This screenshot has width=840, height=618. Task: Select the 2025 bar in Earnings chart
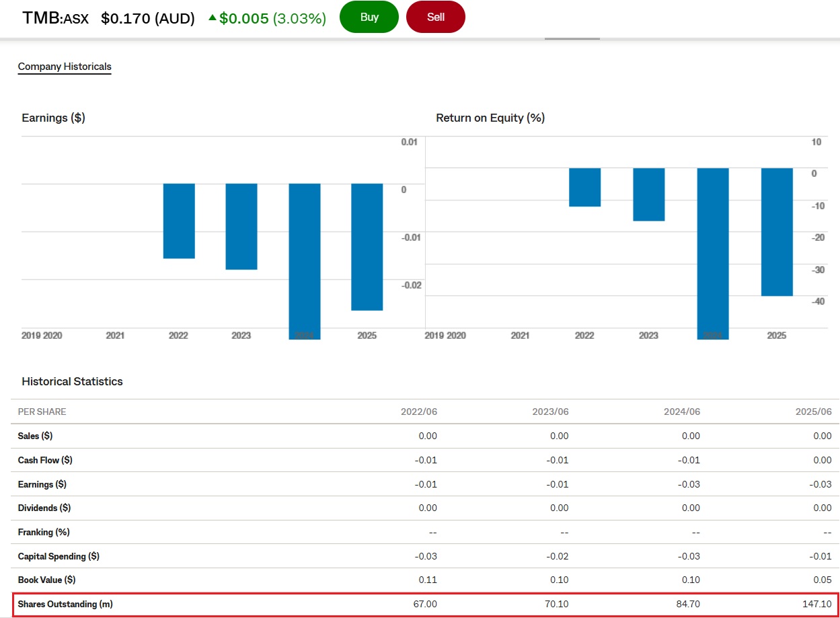coord(367,246)
